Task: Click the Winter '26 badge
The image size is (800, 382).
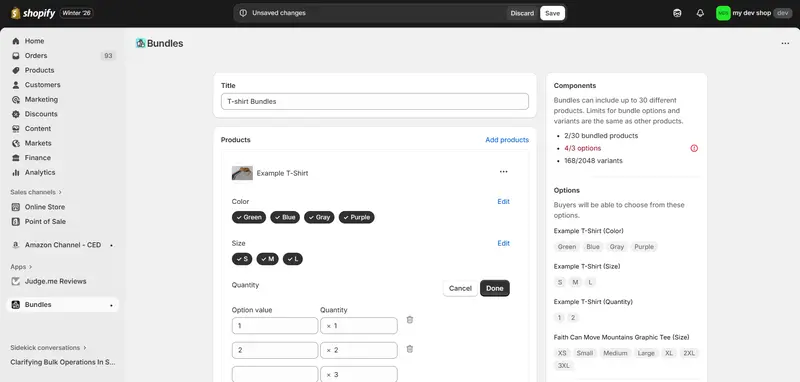Action: pos(77,13)
